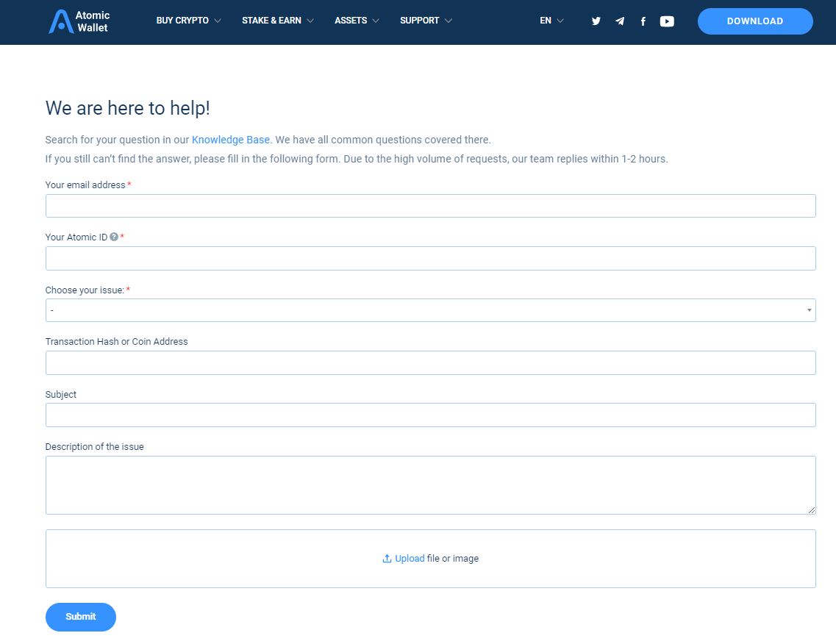Expand the Buy Crypto menu
This screenshot has height=644, width=836.
[188, 21]
